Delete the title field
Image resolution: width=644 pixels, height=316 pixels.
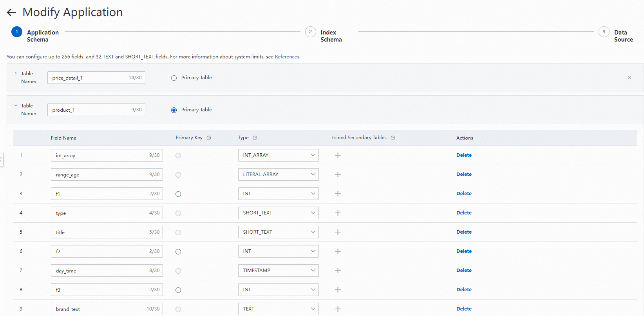pos(464,232)
